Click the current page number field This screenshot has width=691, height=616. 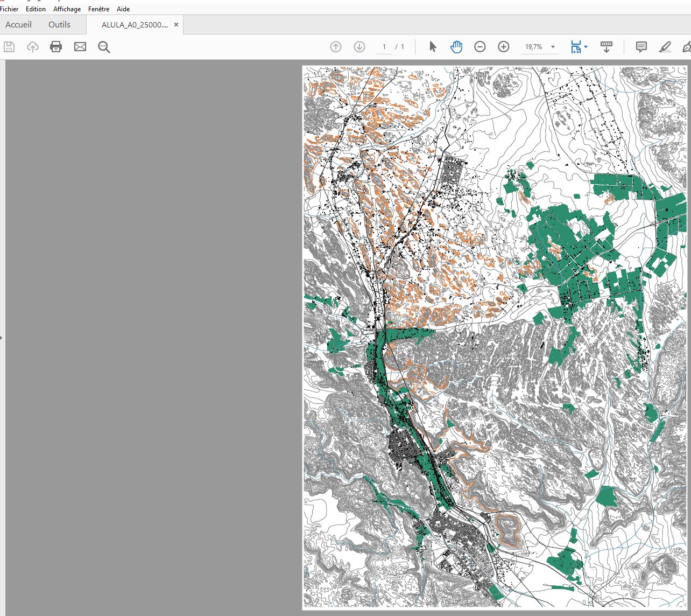click(x=384, y=47)
